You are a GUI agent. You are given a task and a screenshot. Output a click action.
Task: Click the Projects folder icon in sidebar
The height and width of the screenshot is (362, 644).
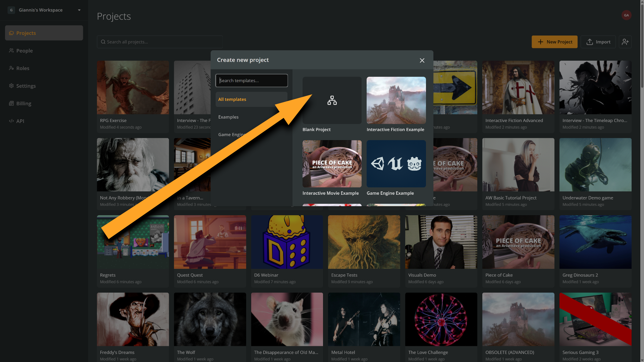pos(11,33)
